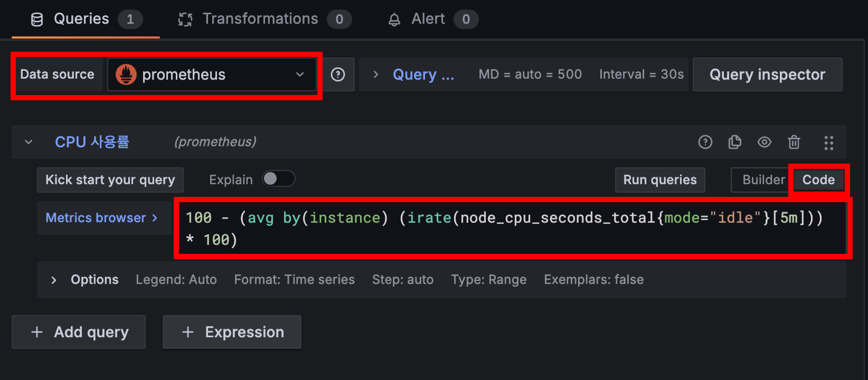Click the Transformations icon
Image resolution: width=868 pixels, height=380 pixels.
185,19
